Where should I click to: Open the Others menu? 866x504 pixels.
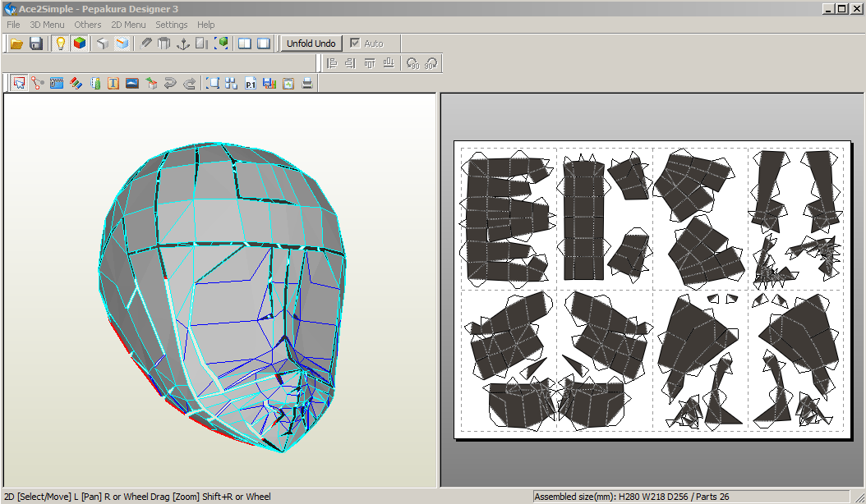pos(87,25)
